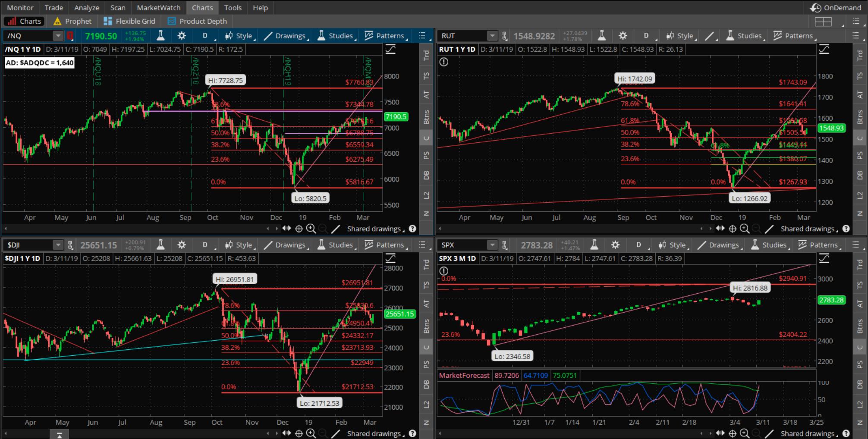Toggle the C side panel in /NQ chart

pos(426,138)
